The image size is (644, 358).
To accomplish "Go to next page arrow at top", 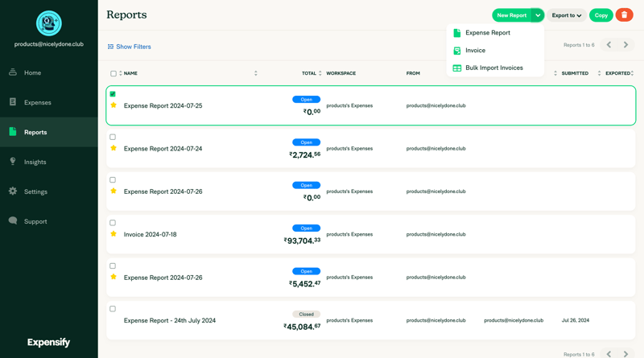I will tap(626, 45).
